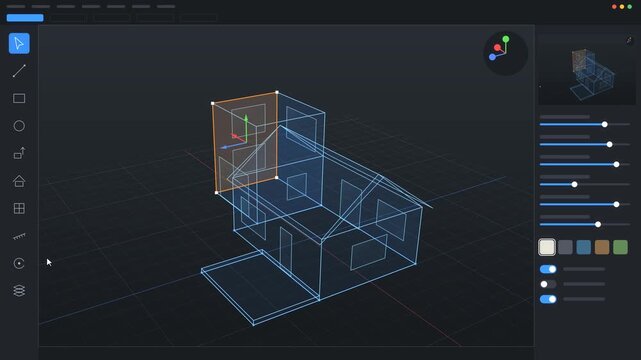
Task: Click the green dot on the view orientation gizmo
Action: [x=506, y=39]
